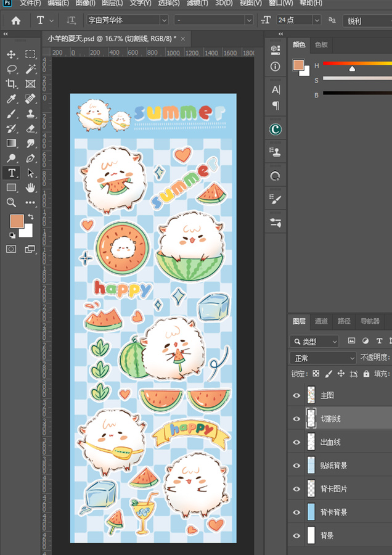This screenshot has width=392, height=555.
Task: Filter layers by pixel layer icon
Action: pos(351,340)
